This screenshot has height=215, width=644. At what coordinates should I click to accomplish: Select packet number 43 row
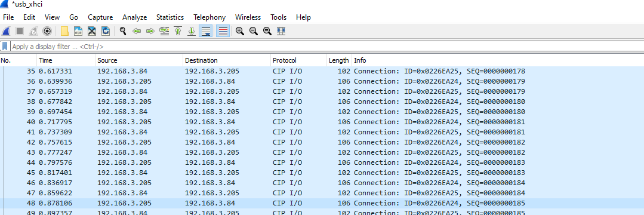[322, 152]
